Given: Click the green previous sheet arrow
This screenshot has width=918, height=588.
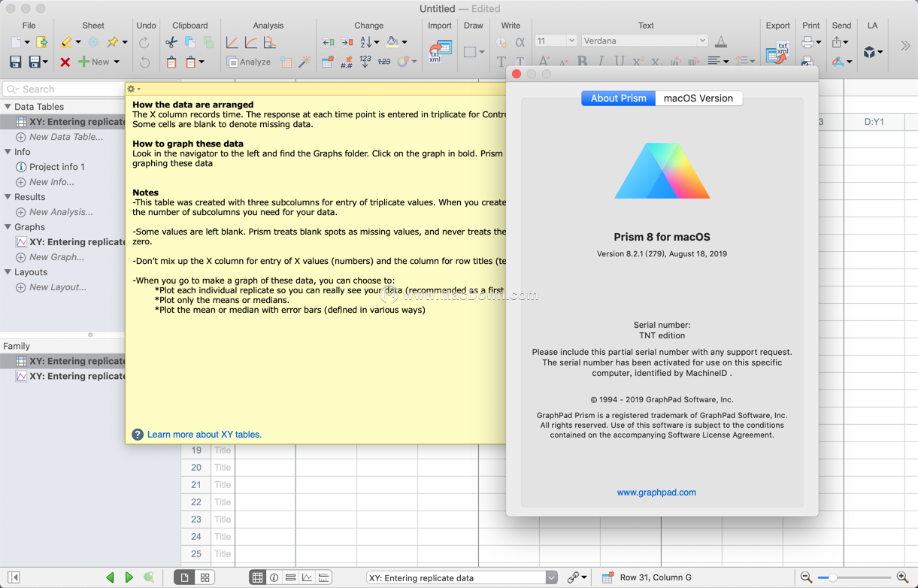Looking at the screenshot, I should click(111, 577).
